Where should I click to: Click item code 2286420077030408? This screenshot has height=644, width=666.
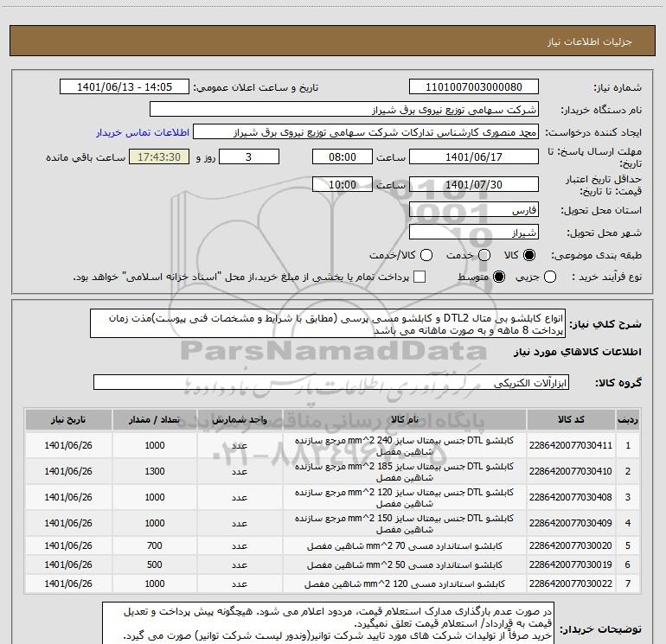coord(571,497)
